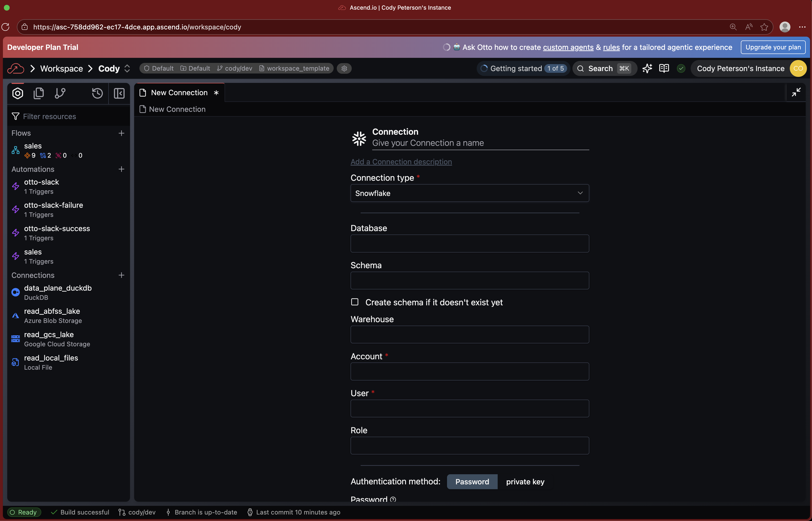
Task: Click the Account input field
Action: coord(469,371)
